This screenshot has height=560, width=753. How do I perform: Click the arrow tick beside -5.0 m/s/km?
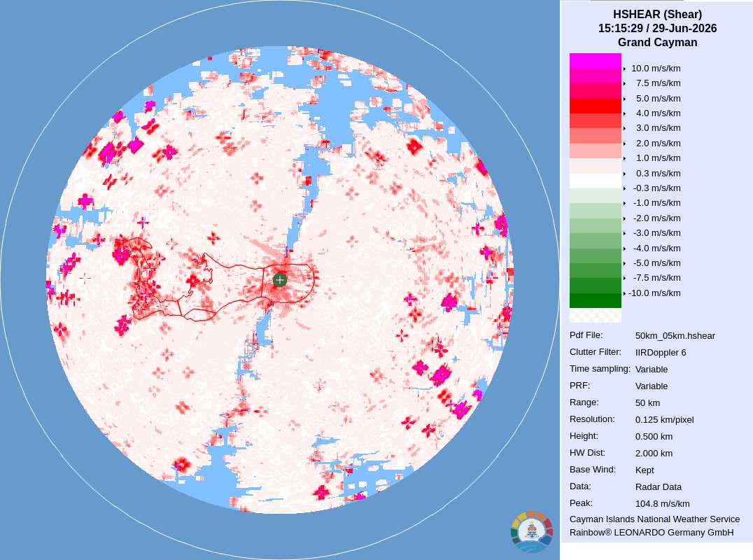tap(624, 264)
